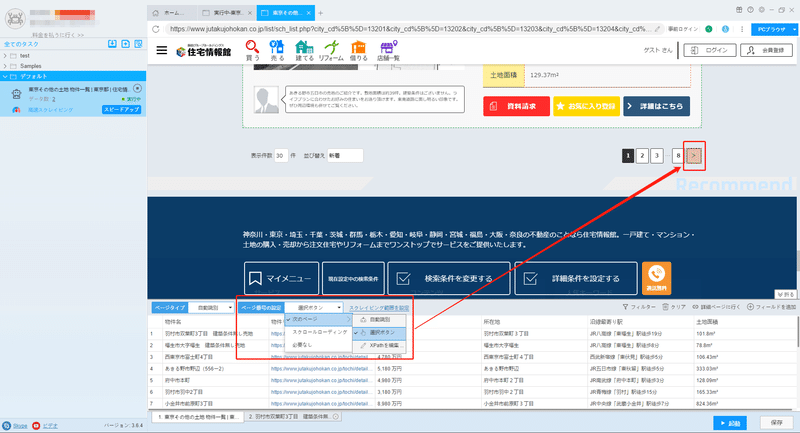The image size is (800, 433).
Task: Open the 表示件数 30 dropdown
Action: click(x=281, y=156)
